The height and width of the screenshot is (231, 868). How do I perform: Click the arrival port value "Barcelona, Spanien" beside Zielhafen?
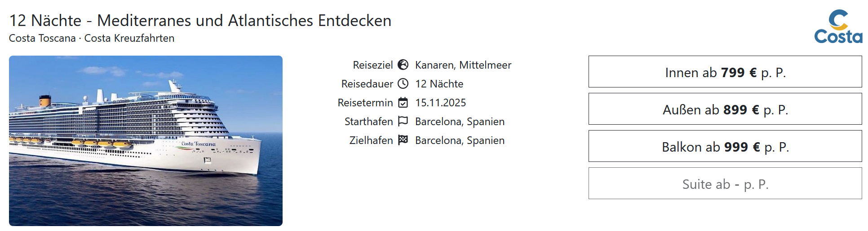tap(460, 140)
